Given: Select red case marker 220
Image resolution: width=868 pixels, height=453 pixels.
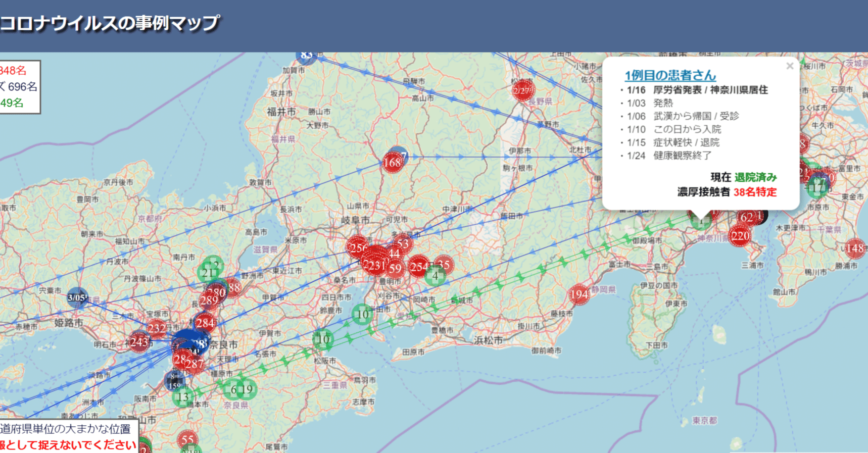Looking at the screenshot, I should (740, 236).
